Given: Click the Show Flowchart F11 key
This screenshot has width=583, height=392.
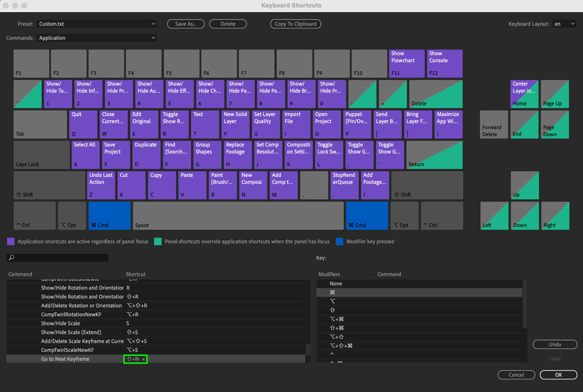Looking at the screenshot, I should click(x=407, y=63).
